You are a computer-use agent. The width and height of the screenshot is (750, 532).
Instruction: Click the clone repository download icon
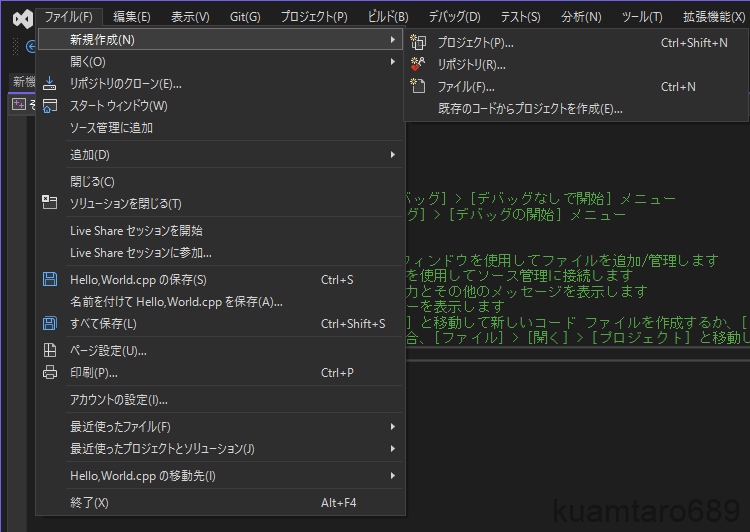pos(49,84)
